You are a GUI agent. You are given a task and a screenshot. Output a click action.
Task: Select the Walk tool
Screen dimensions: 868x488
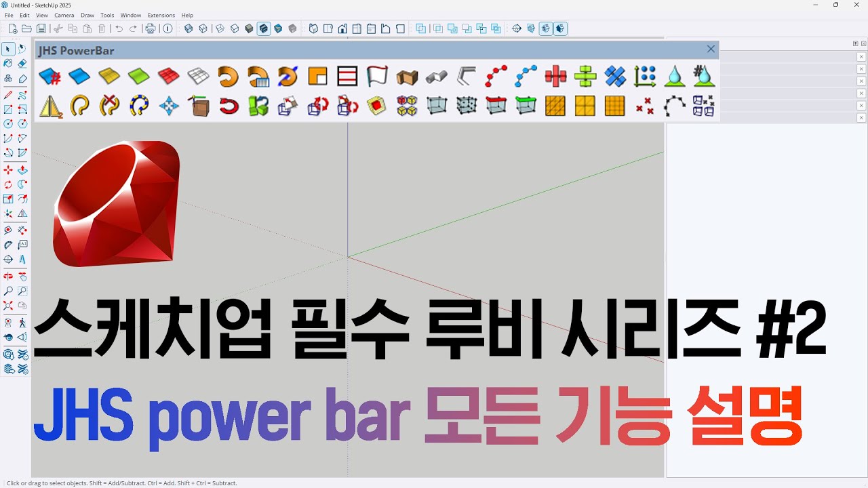click(22, 323)
